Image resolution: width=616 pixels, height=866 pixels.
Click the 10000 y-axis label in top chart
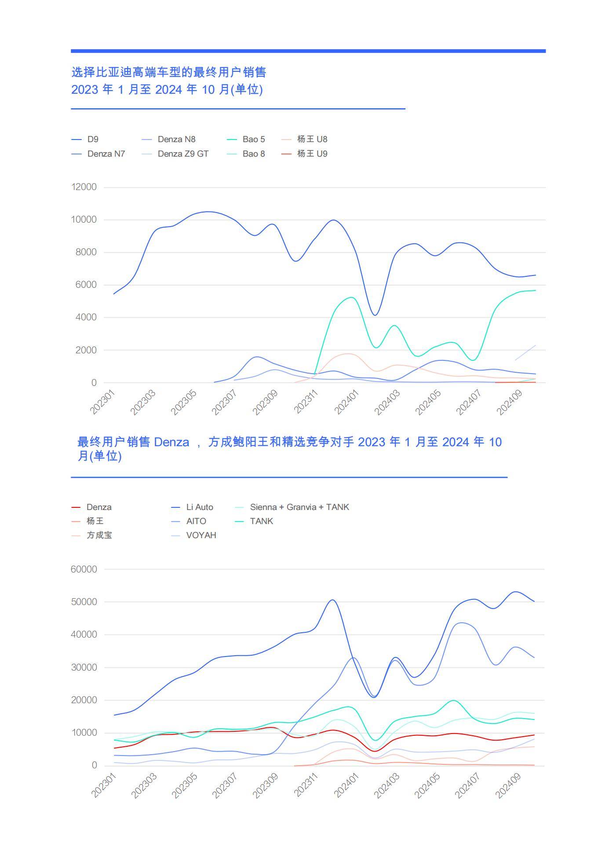[x=84, y=220]
